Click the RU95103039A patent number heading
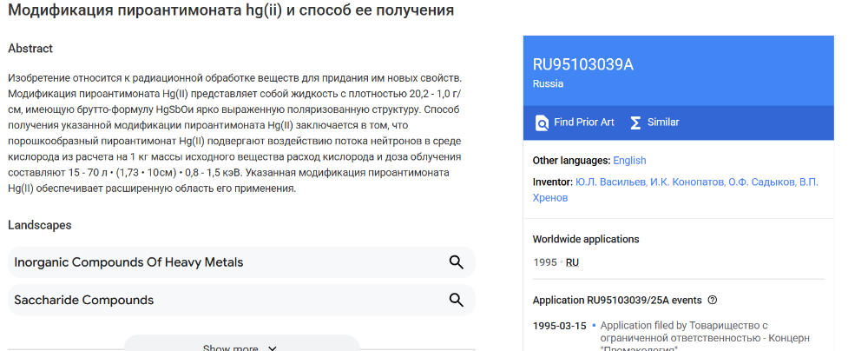This screenshot has height=351, width=868. (x=582, y=65)
